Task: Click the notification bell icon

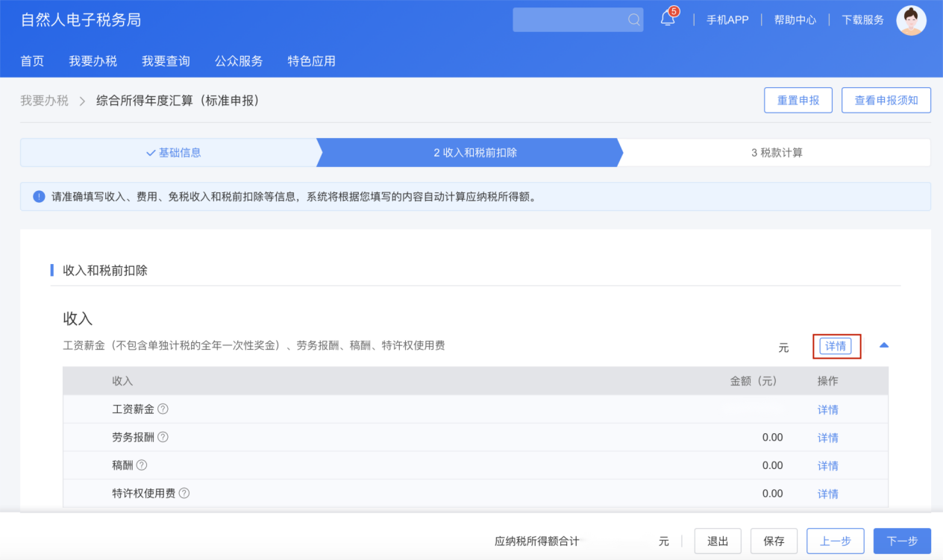Action: (x=668, y=20)
